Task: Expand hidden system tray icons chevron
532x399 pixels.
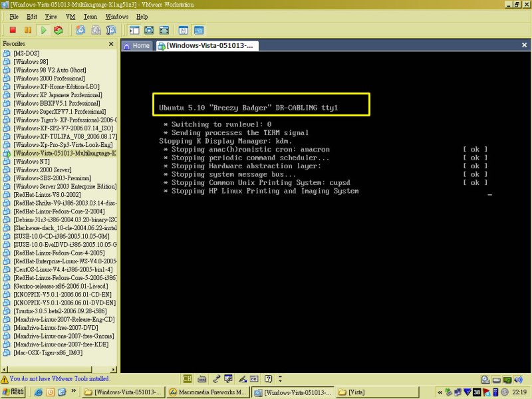Action: pos(440,392)
